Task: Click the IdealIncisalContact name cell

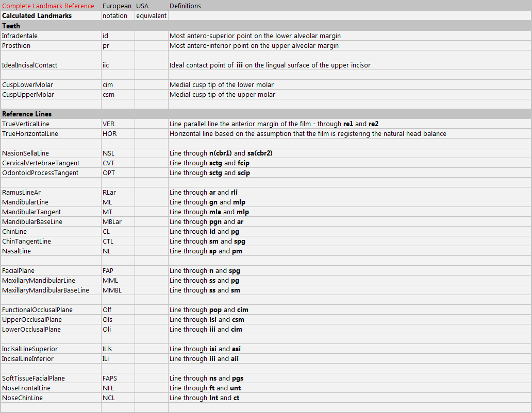Action: click(x=29, y=65)
